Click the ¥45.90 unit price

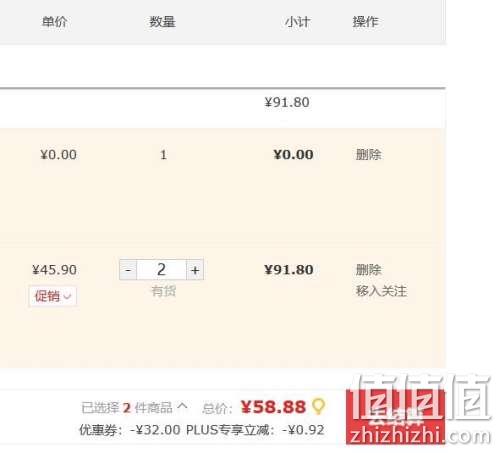tap(54, 270)
